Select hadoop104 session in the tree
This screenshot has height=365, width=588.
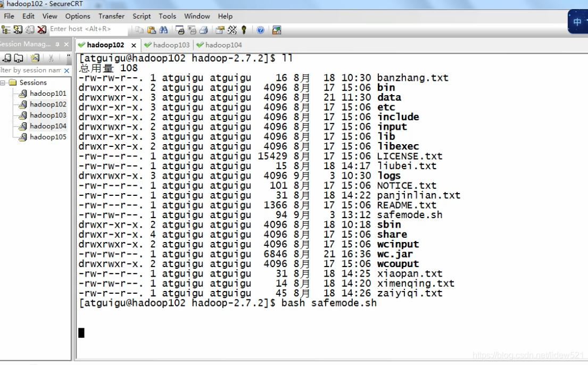point(48,126)
